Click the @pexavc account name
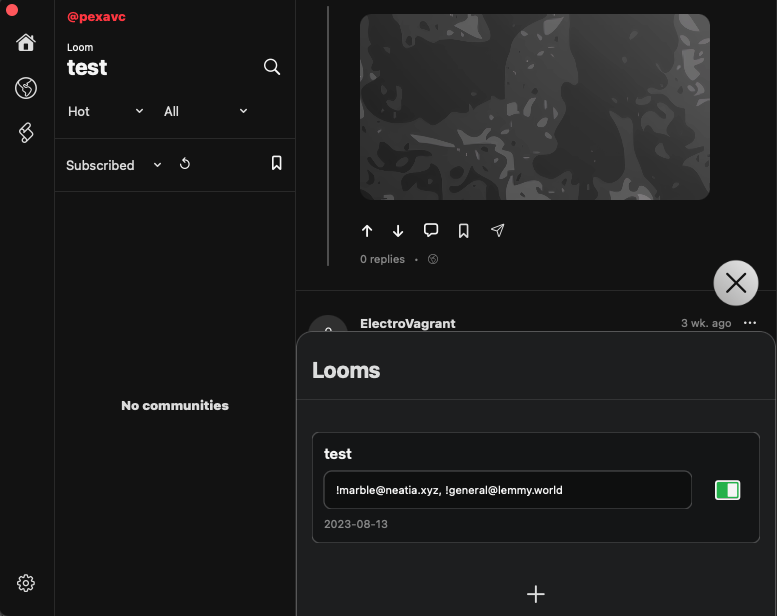 pyautogui.click(x=96, y=17)
